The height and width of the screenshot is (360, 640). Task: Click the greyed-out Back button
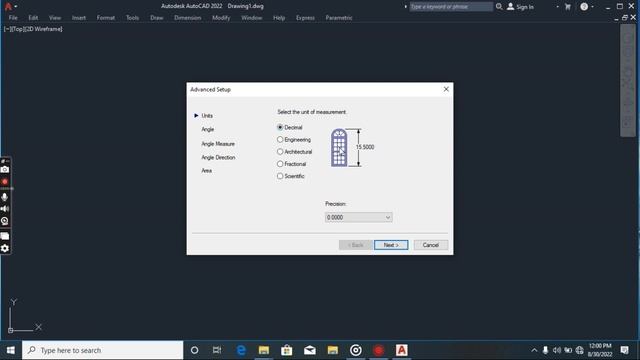coord(356,245)
